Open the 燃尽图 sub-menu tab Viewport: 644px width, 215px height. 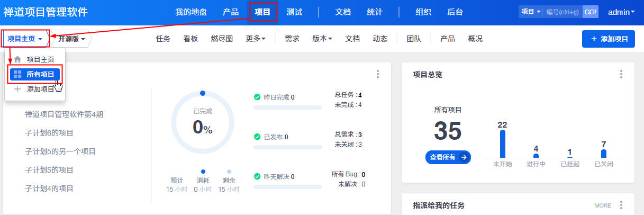point(222,39)
